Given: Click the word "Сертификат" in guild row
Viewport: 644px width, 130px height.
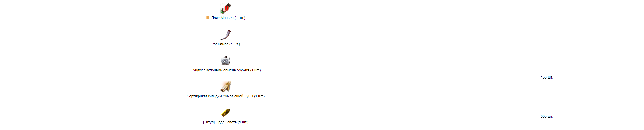Looking at the screenshot, I should click(x=197, y=96).
